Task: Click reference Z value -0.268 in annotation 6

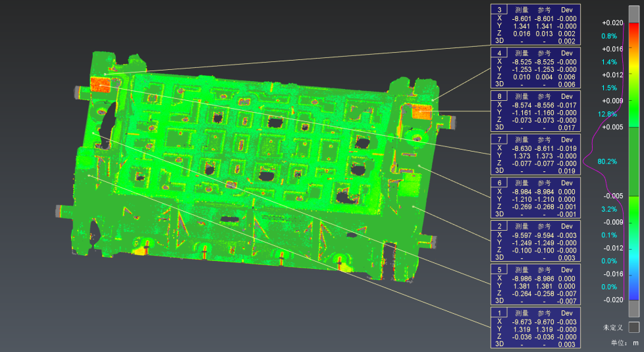Action: coord(545,207)
